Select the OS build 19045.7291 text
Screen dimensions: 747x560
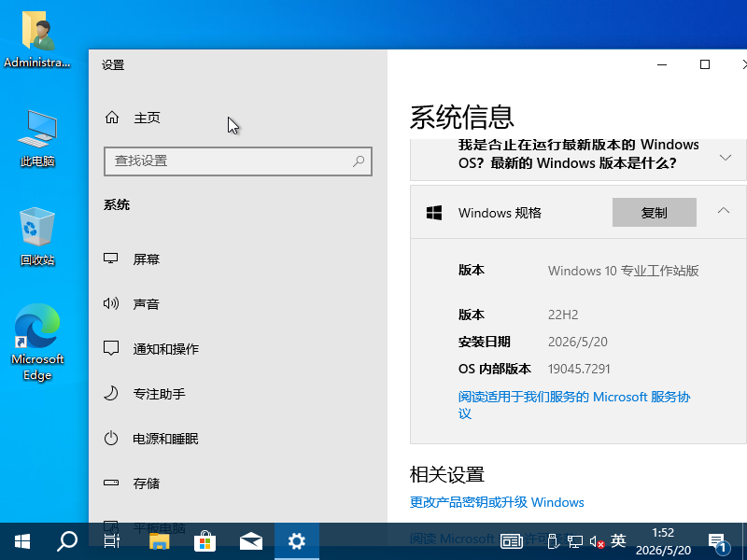click(579, 369)
